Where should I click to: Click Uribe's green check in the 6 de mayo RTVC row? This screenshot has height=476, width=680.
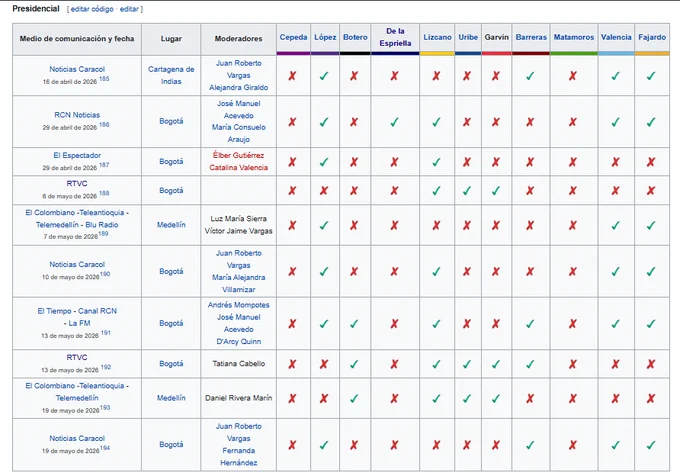point(467,190)
